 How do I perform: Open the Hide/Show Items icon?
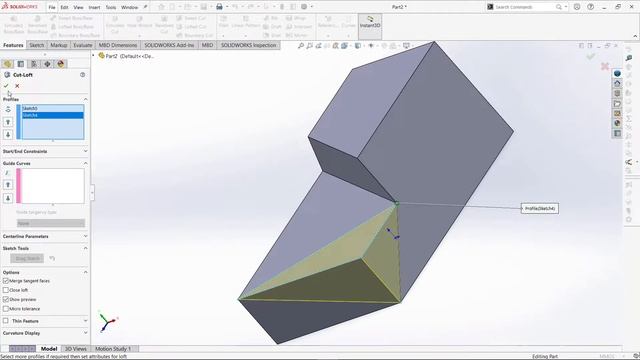pyautogui.click(x=371, y=46)
